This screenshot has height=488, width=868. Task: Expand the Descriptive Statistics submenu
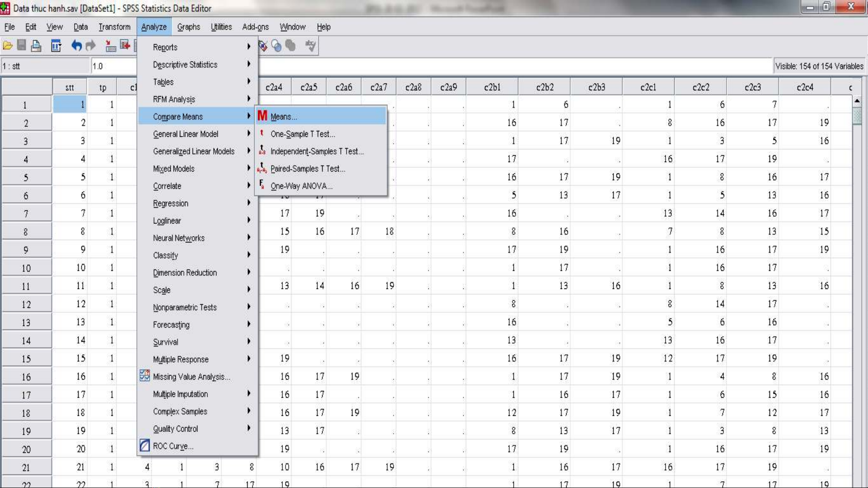click(185, 65)
